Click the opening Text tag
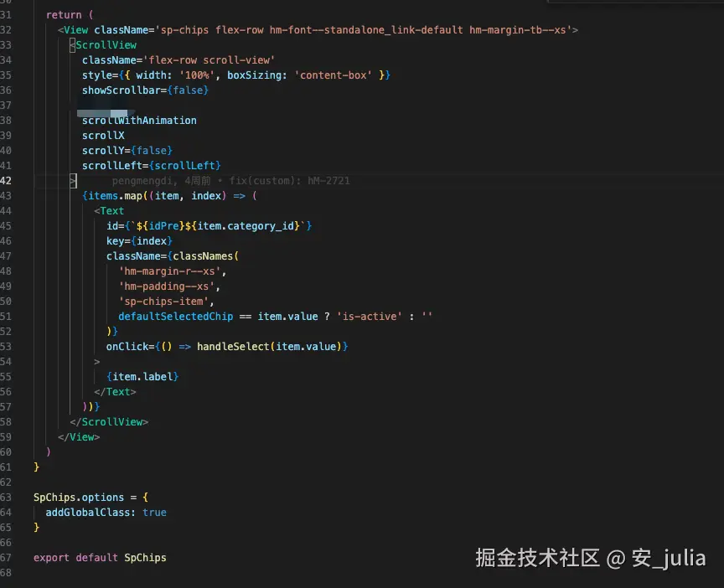This screenshot has width=724, height=588. click(109, 211)
